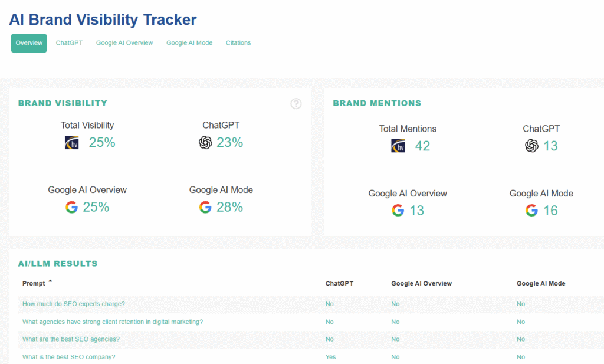
Task: Click the Google AI Mode 28% value
Action: click(x=229, y=207)
